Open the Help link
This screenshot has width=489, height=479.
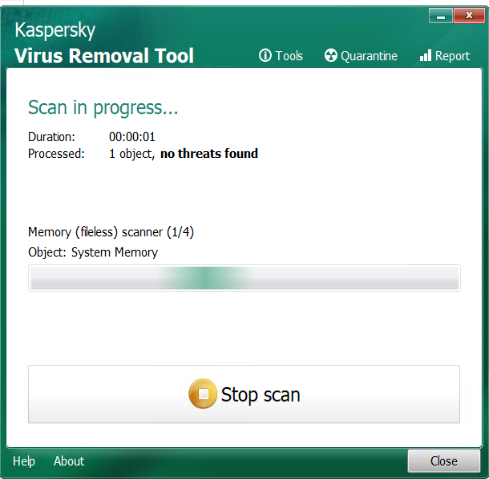(24, 461)
